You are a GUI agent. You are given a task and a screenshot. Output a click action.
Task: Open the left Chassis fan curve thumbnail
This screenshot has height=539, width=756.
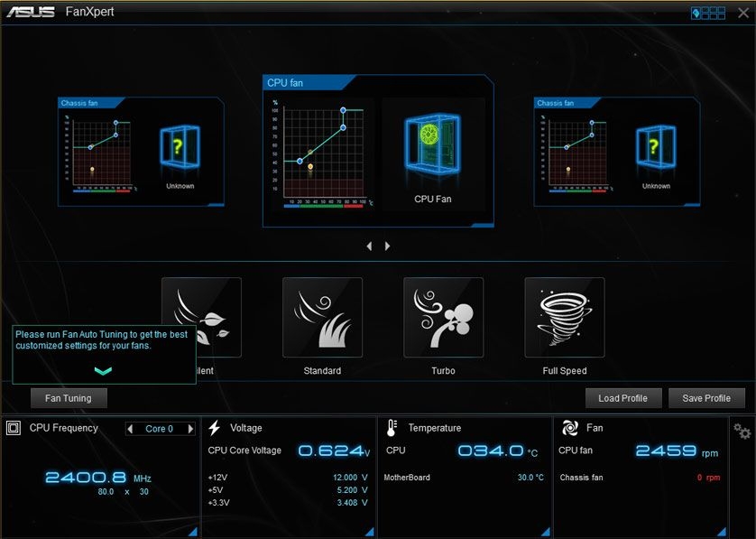98,149
